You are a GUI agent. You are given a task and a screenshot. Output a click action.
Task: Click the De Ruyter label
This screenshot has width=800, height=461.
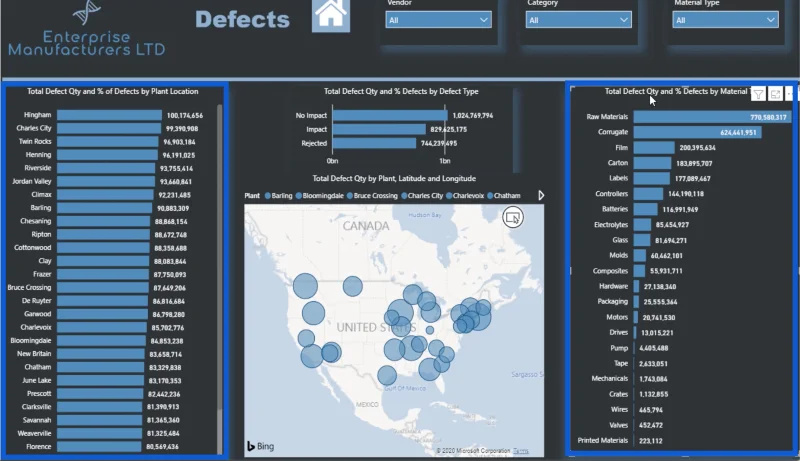37,301
